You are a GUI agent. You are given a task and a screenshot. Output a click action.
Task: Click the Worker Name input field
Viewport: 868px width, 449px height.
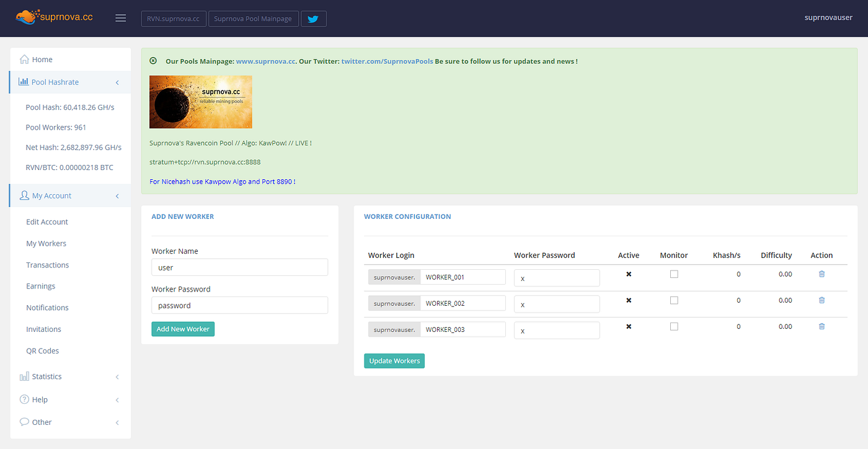pyautogui.click(x=239, y=267)
